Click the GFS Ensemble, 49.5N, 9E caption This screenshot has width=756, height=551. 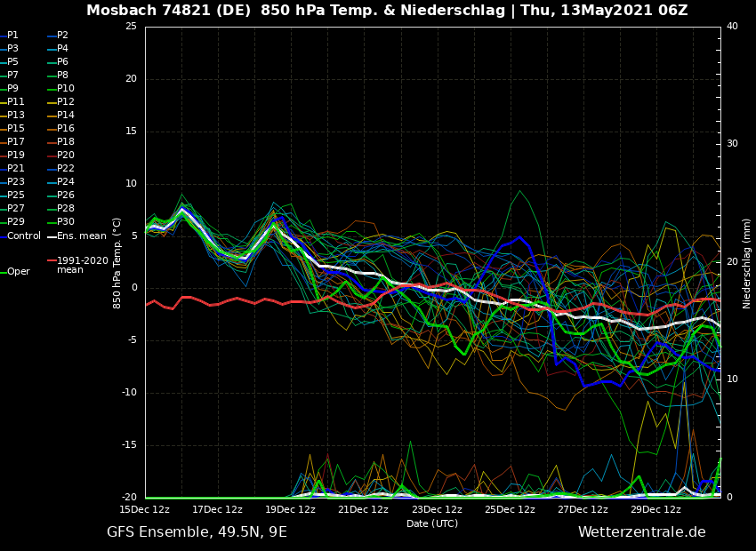point(197,532)
